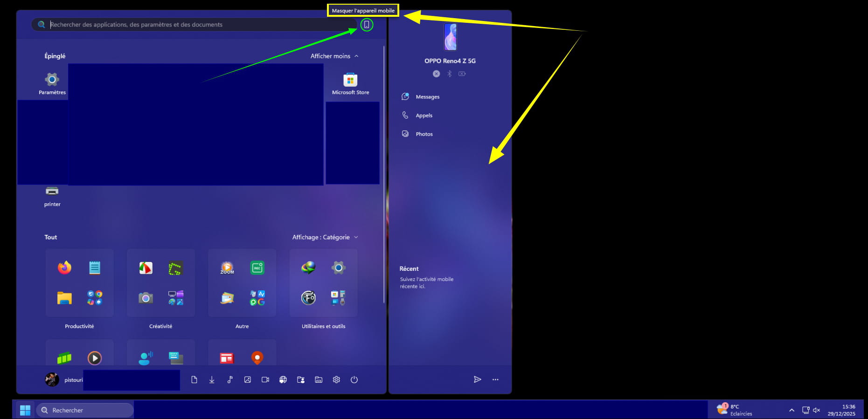
Task: Expand the system tray hidden icons chevron
Action: point(792,410)
